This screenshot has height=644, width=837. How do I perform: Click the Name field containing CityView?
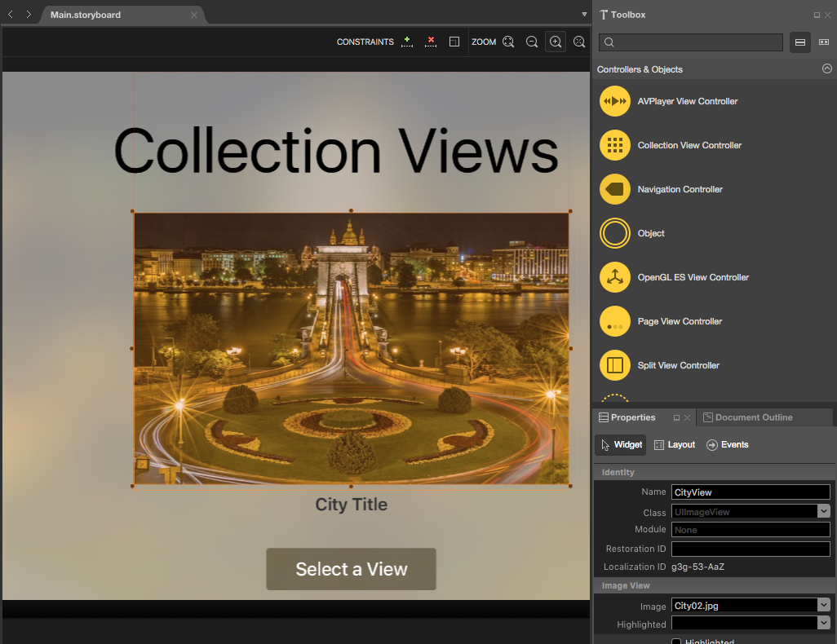point(750,492)
